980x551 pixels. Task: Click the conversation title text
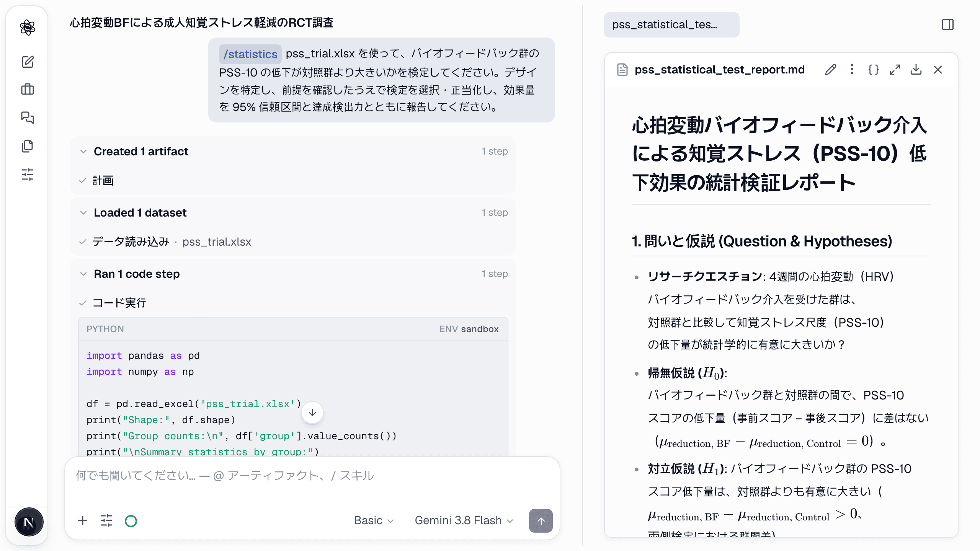coord(202,23)
